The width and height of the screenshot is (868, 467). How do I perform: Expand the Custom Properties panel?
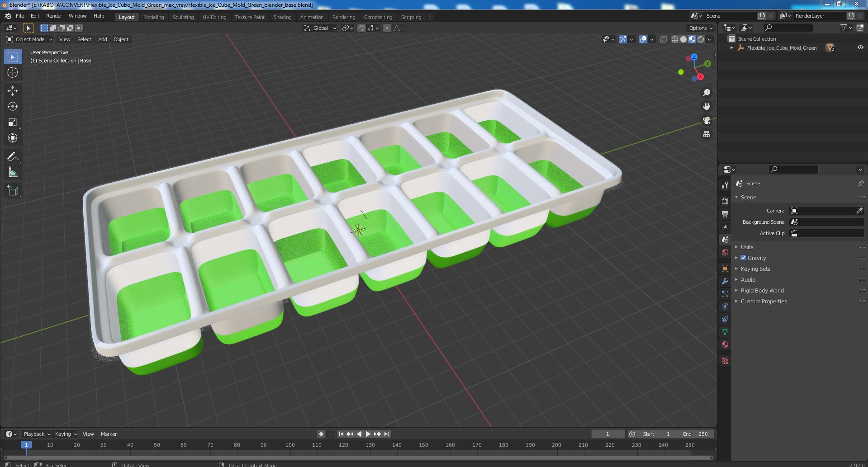tap(764, 301)
